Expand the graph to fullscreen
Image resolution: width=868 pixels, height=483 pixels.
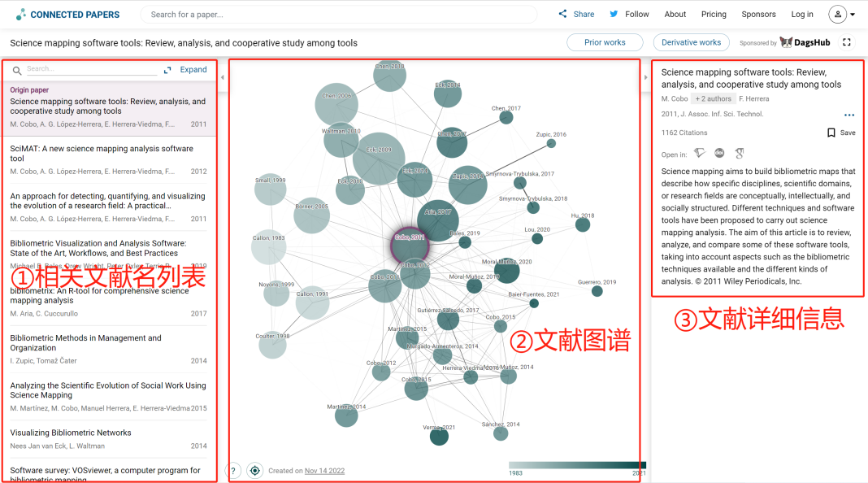click(x=848, y=41)
